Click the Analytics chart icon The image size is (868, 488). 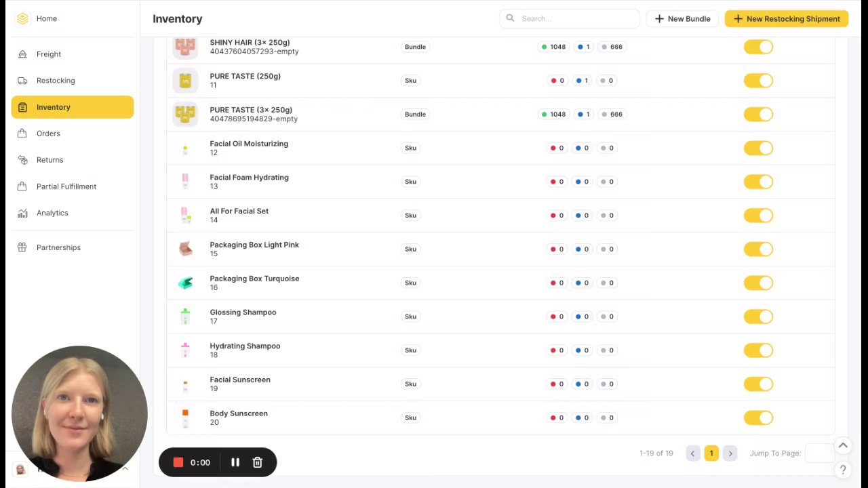22,213
